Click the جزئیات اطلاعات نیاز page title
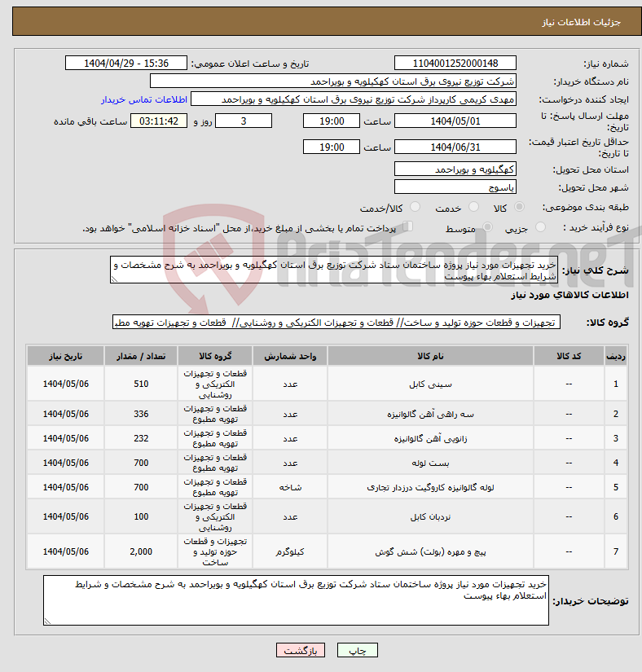Image resolution: width=642 pixels, height=672 pixels. click(581, 22)
